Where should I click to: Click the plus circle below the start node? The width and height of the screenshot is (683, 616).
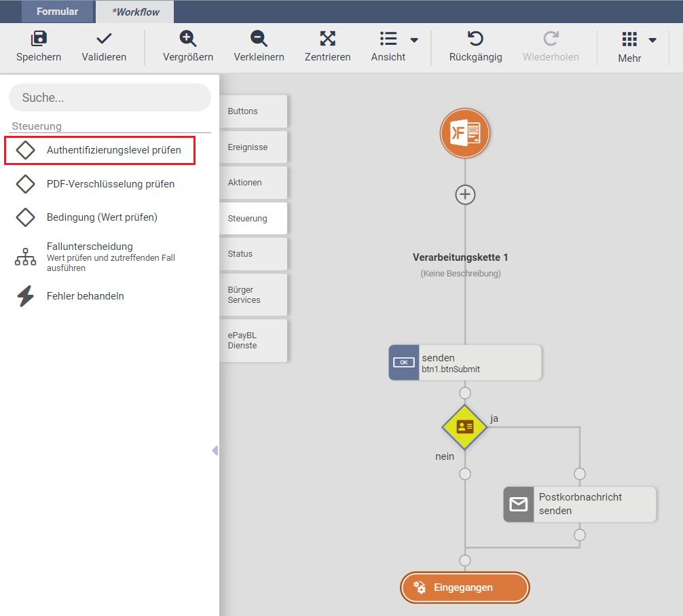coord(465,195)
